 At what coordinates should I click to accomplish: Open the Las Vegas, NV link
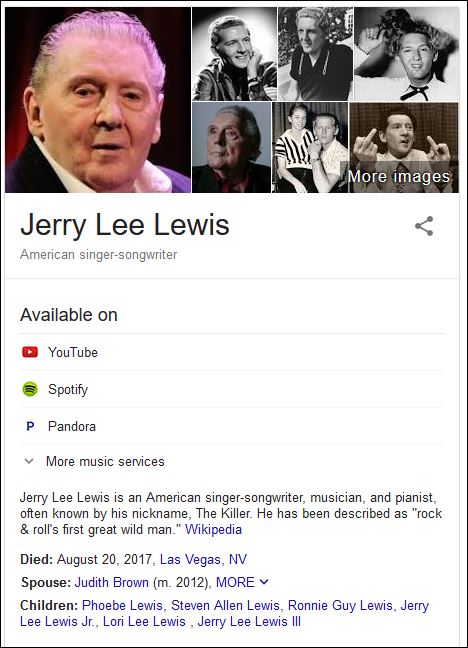203,560
